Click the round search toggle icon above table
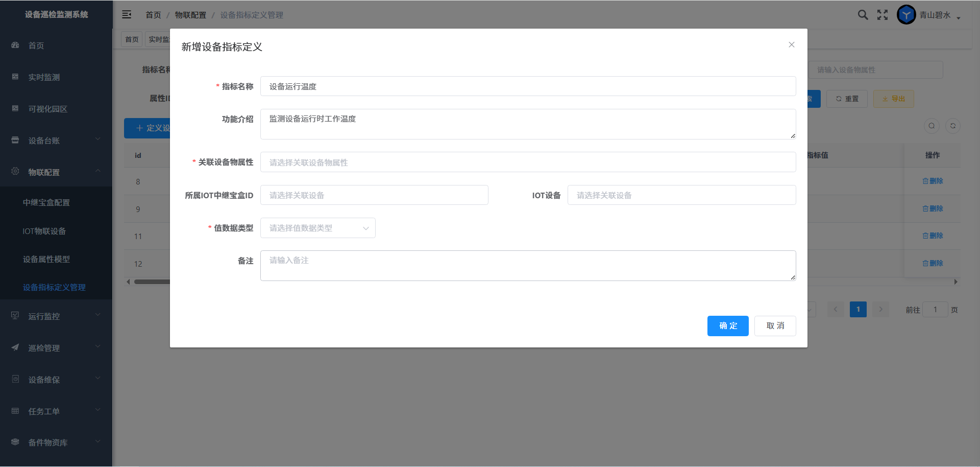Viewport: 980px width, 467px height. (x=932, y=126)
